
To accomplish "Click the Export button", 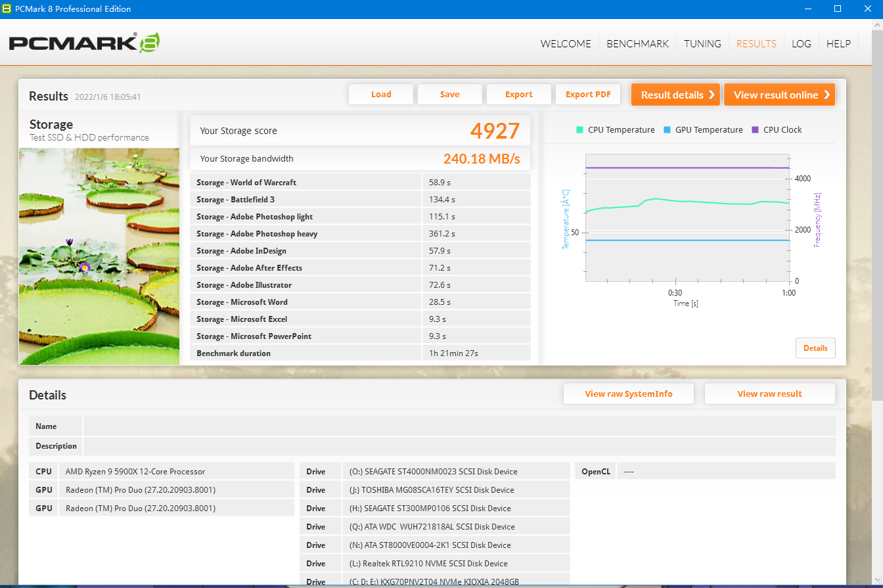I will point(519,94).
